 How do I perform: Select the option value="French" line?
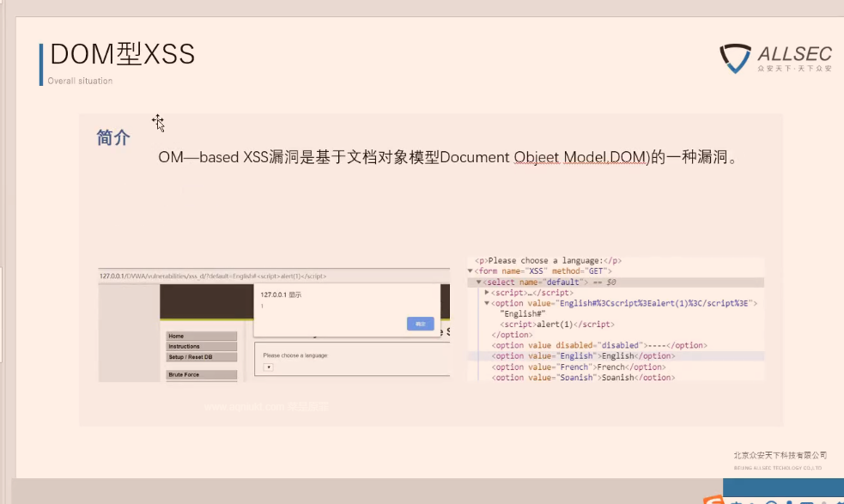click(579, 367)
